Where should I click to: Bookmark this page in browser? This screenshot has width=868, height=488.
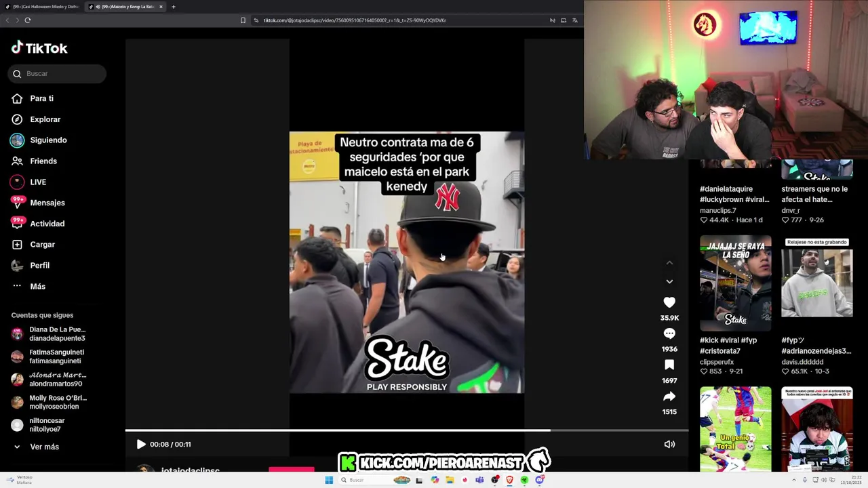point(243,20)
